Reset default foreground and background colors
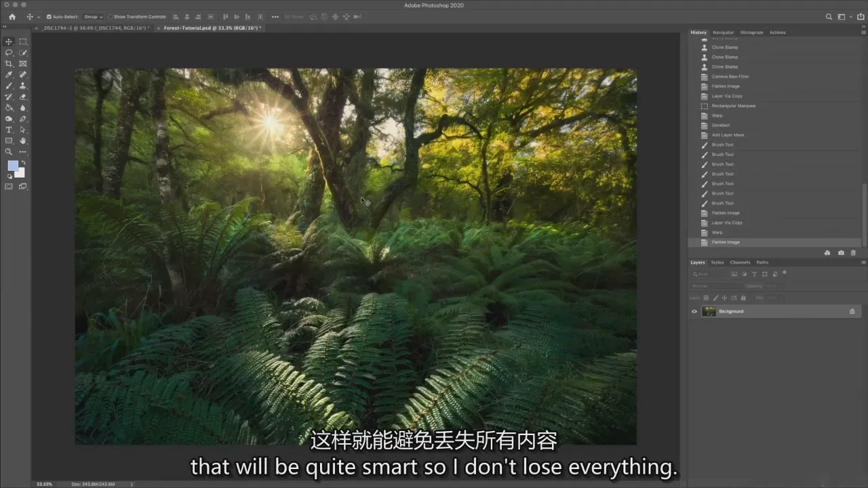The width and height of the screenshot is (868, 488). click(x=9, y=176)
